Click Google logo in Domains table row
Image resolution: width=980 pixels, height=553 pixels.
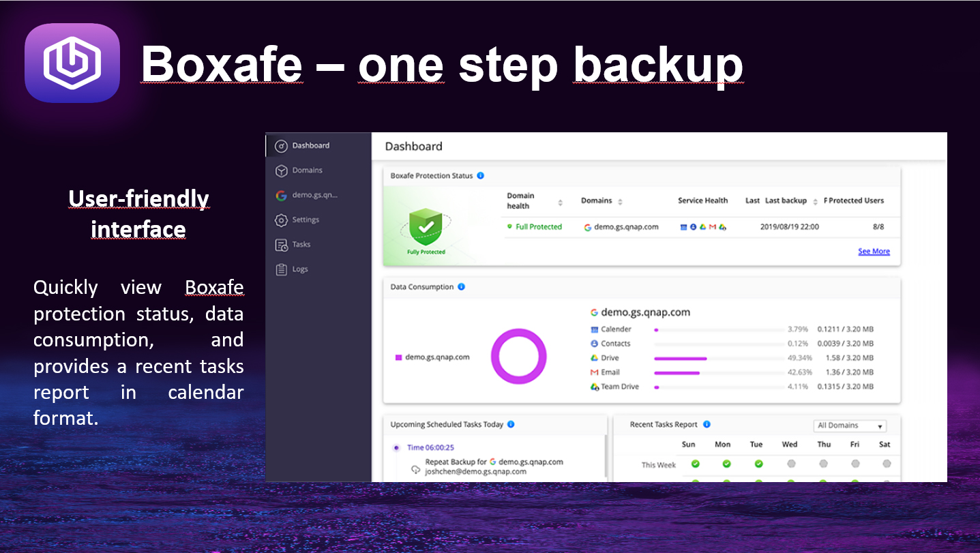[588, 227]
